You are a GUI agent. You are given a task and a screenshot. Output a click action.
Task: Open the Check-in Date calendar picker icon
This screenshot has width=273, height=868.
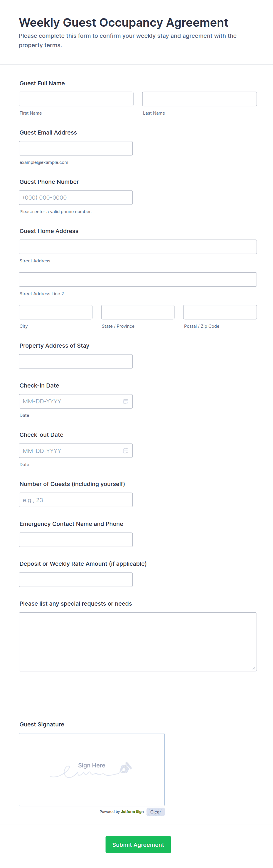click(x=126, y=401)
